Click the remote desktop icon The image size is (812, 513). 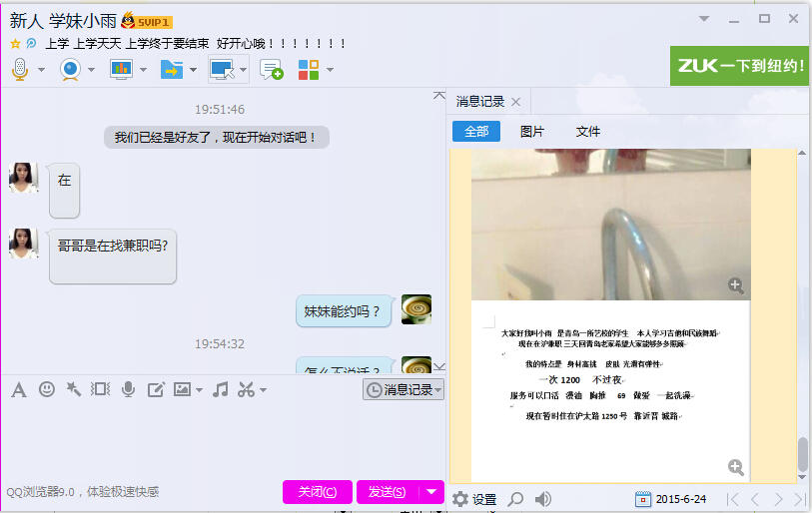pyautogui.click(x=222, y=70)
